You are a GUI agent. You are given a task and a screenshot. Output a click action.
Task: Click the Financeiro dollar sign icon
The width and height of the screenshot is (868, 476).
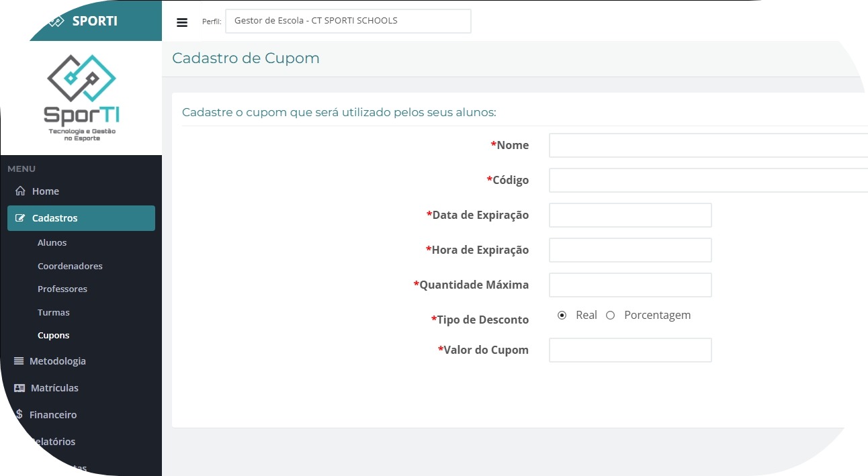click(19, 415)
